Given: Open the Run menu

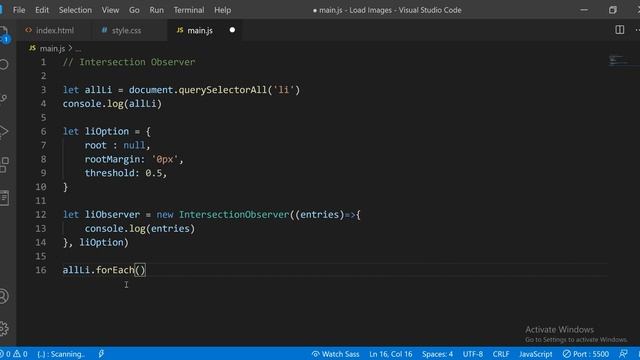Looking at the screenshot, I should coord(156,10).
